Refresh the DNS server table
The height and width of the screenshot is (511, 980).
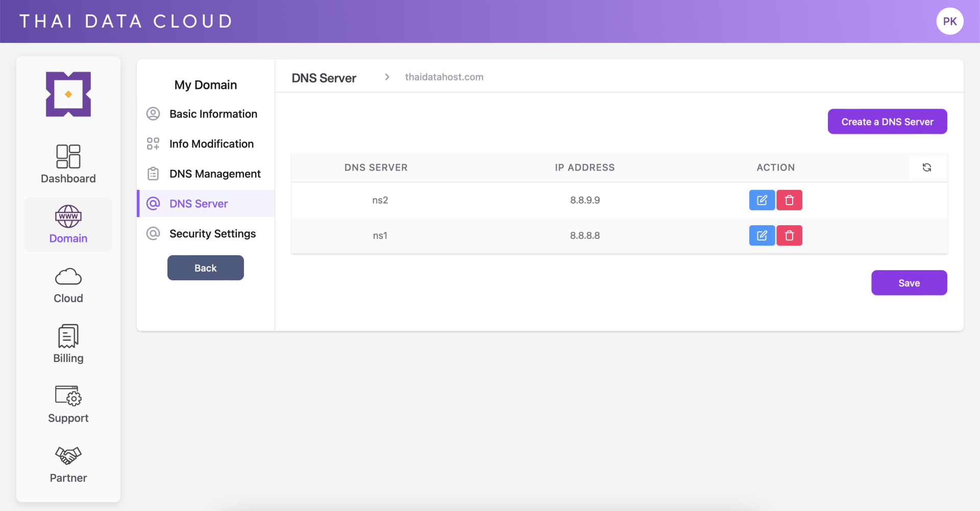(x=927, y=167)
